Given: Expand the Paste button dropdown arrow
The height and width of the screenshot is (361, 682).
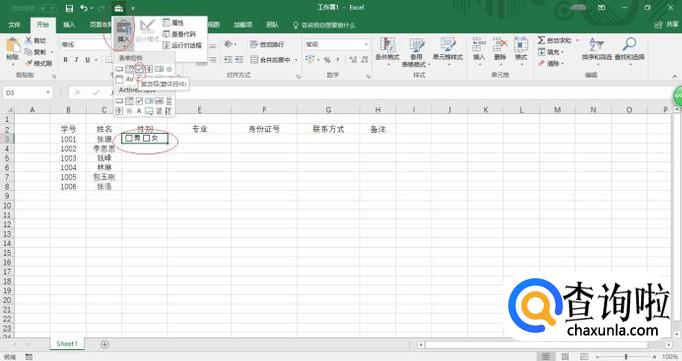Looking at the screenshot, I should (x=13, y=64).
